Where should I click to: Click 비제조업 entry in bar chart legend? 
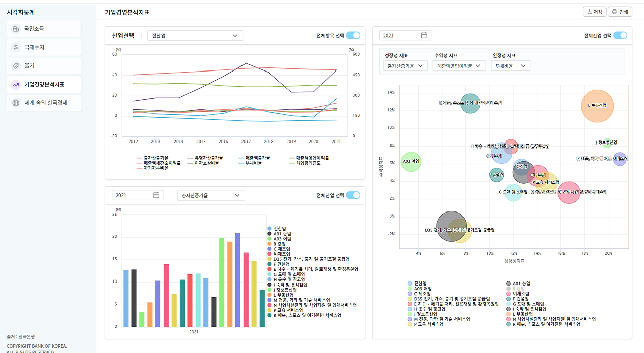click(x=278, y=254)
